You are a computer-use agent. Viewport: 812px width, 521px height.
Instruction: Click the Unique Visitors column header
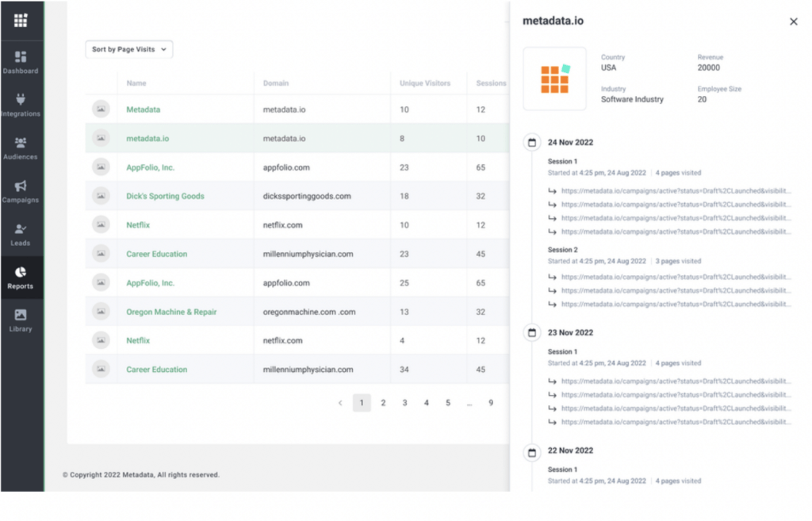425,82
